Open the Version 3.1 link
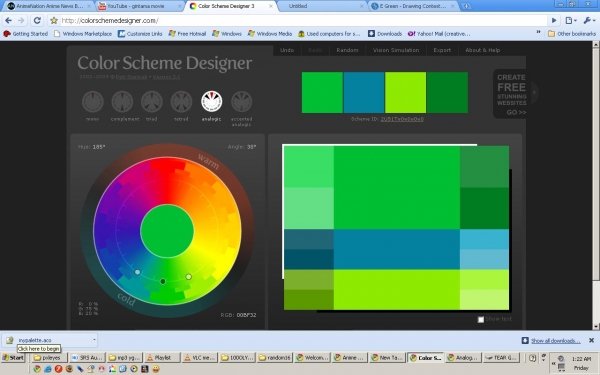Image resolution: width=600 pixels, height=375 pixels. click(166, 77)
